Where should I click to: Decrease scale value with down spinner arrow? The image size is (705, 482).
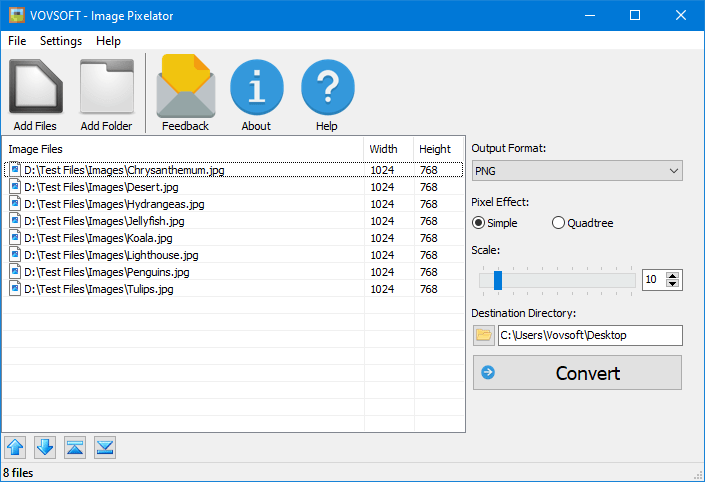pos(673,284)
